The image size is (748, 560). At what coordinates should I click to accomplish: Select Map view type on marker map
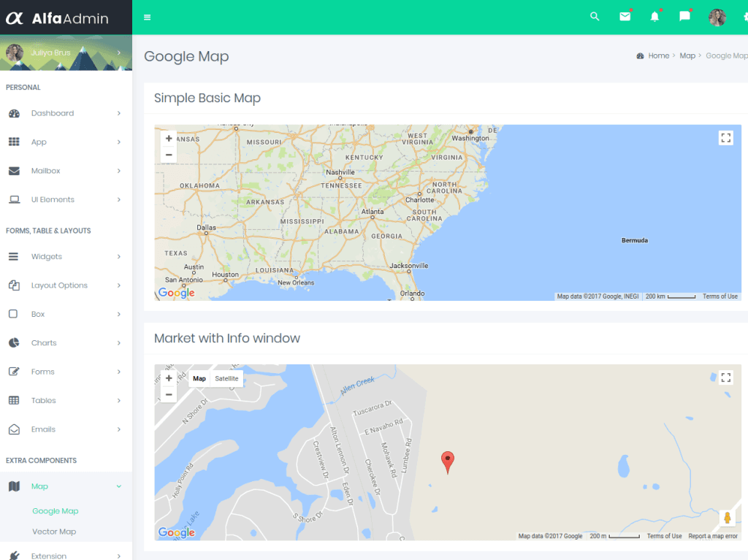coord(199,379)
